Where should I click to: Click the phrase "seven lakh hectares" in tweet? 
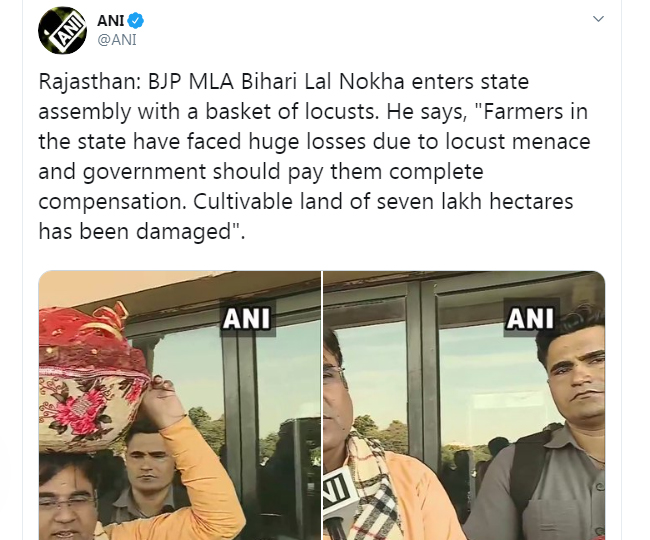pyautogui.click(x=475, y=201)
